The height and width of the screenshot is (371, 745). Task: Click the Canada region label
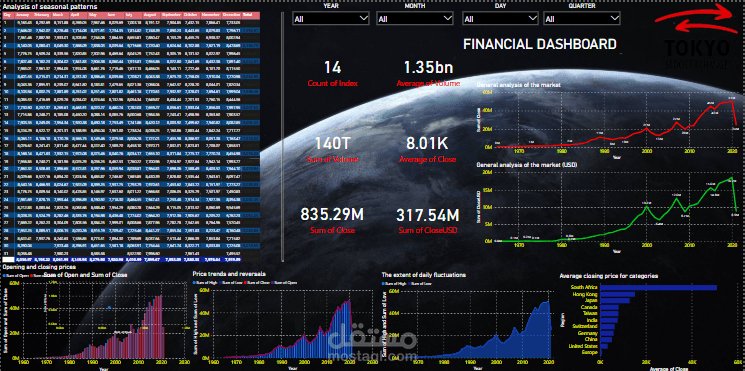(589, 307)
